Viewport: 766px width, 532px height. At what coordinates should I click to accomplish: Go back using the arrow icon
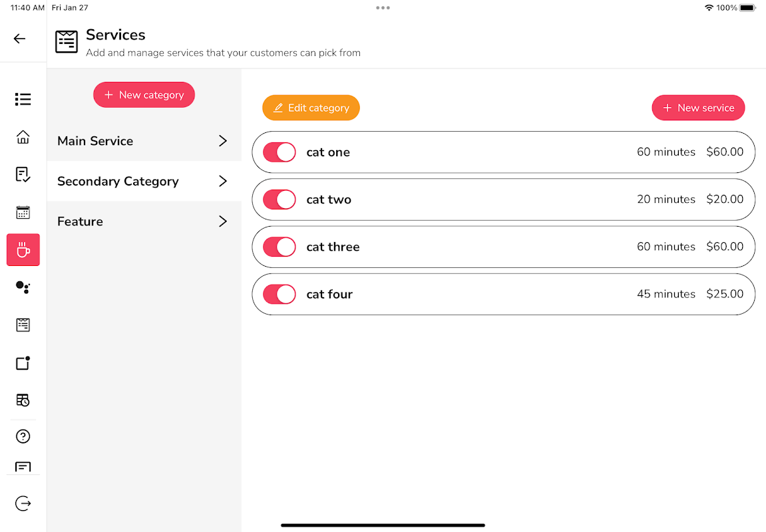pos(20,39)
